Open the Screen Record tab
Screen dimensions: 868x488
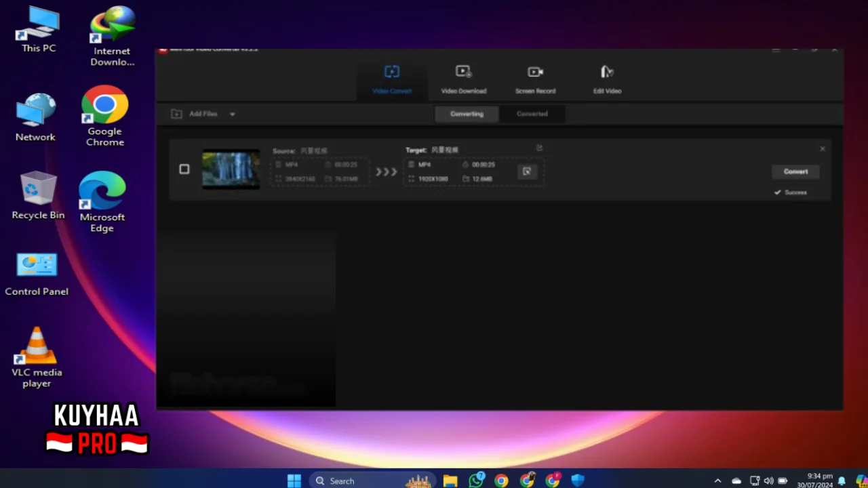(x=535, y=79)
